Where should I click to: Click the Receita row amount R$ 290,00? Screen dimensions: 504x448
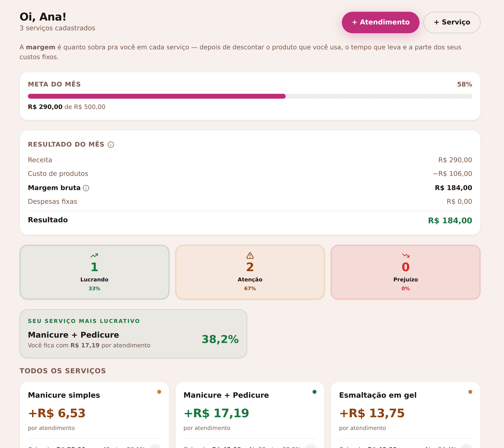coord(455,160)
